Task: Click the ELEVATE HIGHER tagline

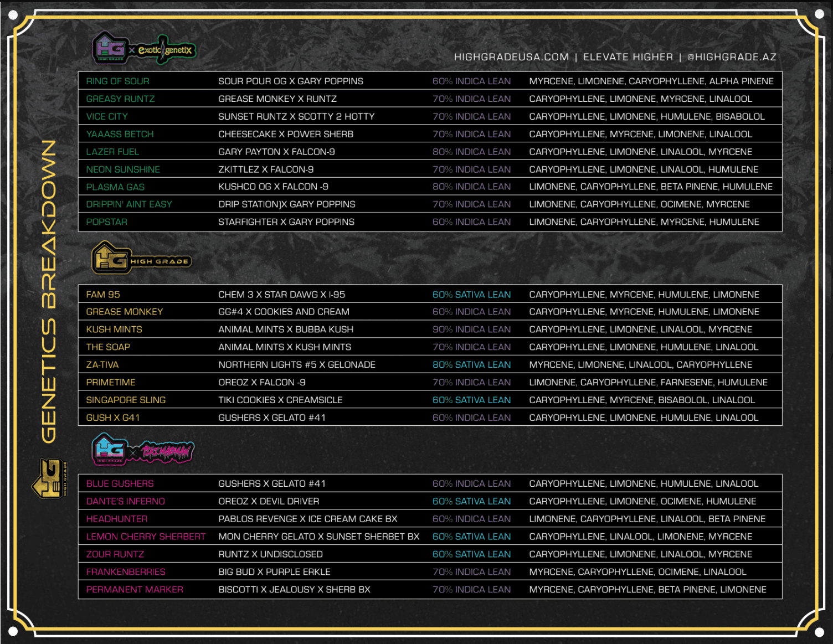Action: 628,57
